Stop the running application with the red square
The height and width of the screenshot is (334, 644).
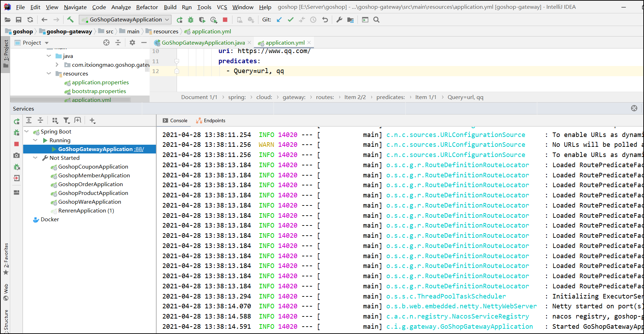[225, 20]
